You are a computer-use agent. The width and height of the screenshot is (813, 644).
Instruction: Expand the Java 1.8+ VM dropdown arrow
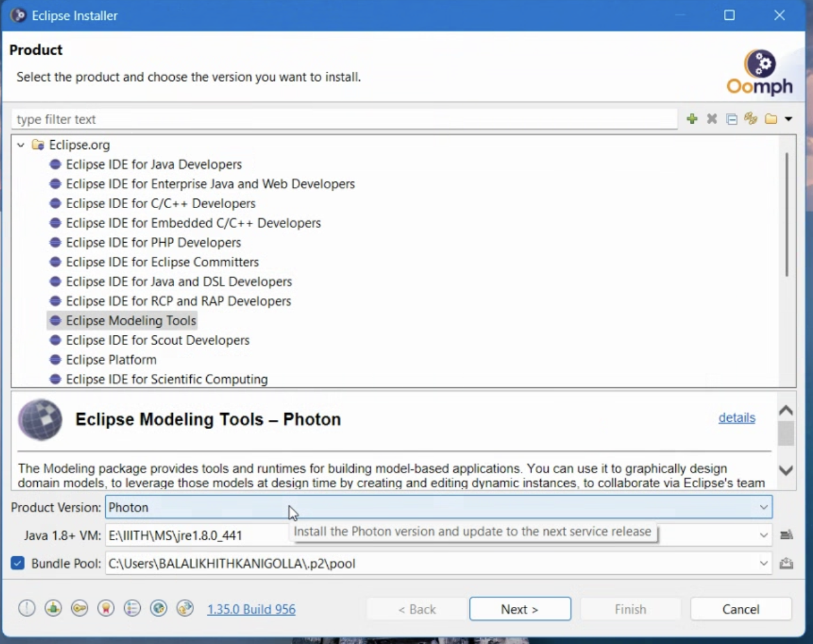763,535
